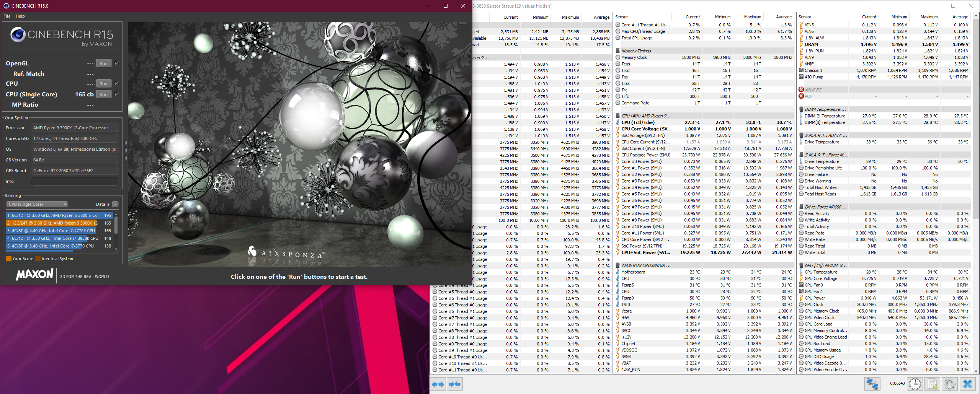Run the OpenGL benchmark
Image resolution: width=980 pixels, height=394 pixels.
tap(103, 63)
